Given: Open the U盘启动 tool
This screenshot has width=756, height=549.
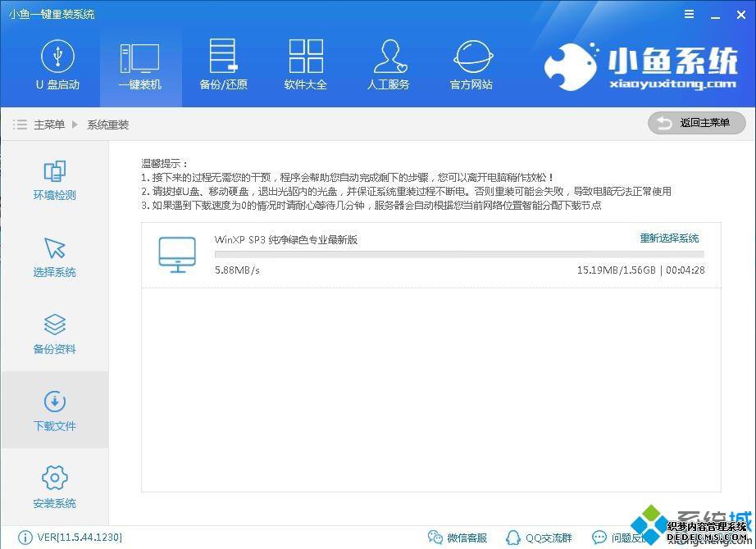Looking at the screenshot, I should 57,66.
